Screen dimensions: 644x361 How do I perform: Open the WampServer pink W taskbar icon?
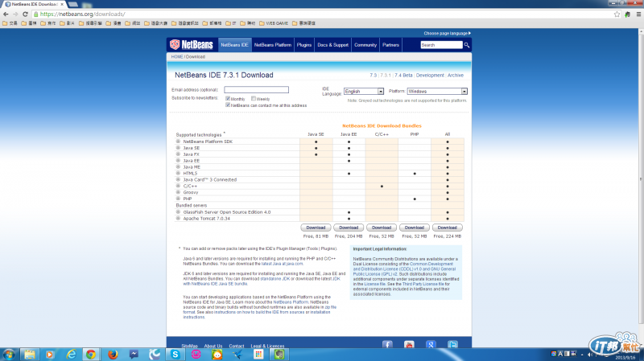196,355
